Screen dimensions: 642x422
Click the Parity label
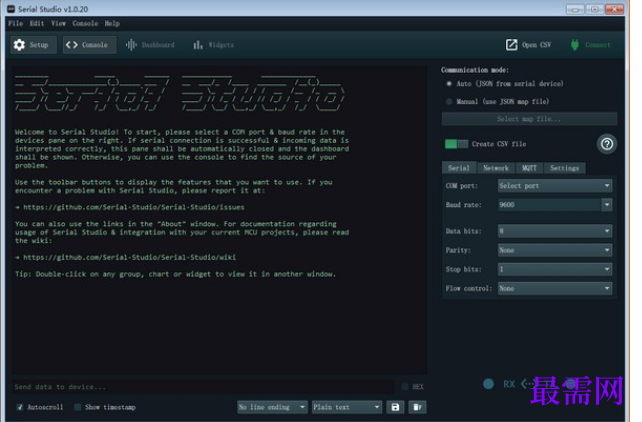click(458, 250)
